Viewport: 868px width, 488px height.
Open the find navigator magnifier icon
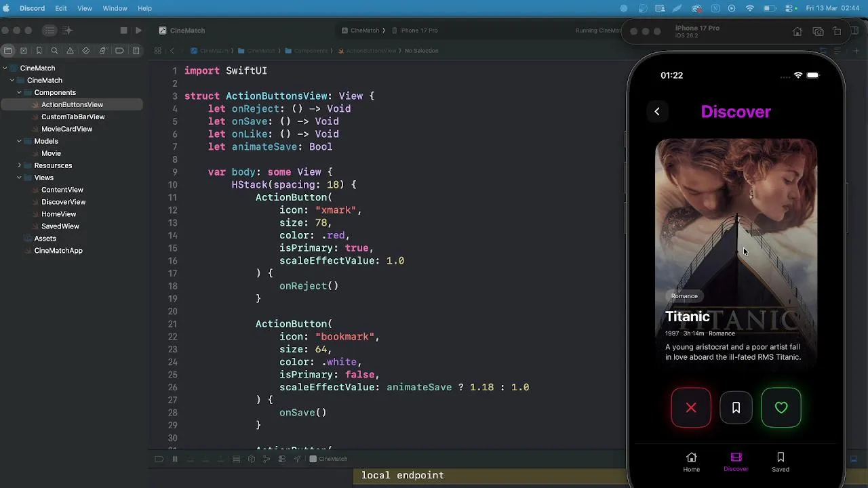54,50
